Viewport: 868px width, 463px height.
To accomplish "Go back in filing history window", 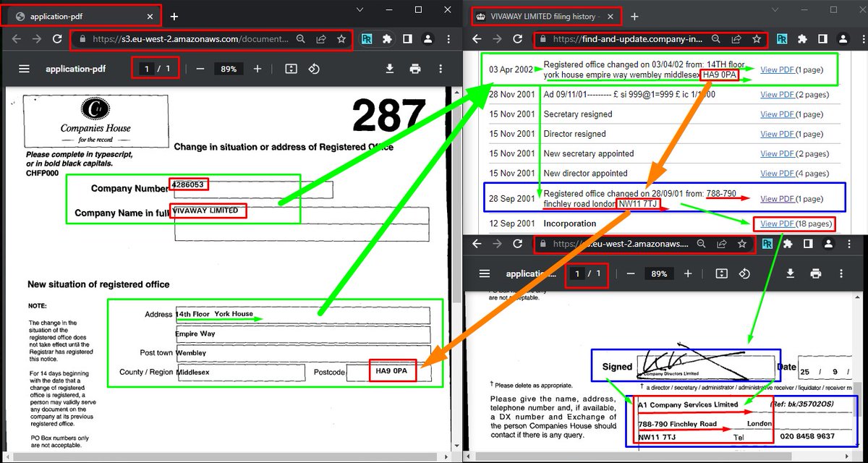I will [477, 39].
